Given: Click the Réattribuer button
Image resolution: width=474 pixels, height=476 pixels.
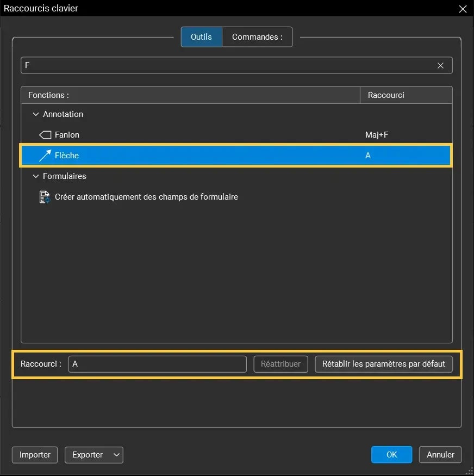Looking at the screenshot, I should coord(280,364).
